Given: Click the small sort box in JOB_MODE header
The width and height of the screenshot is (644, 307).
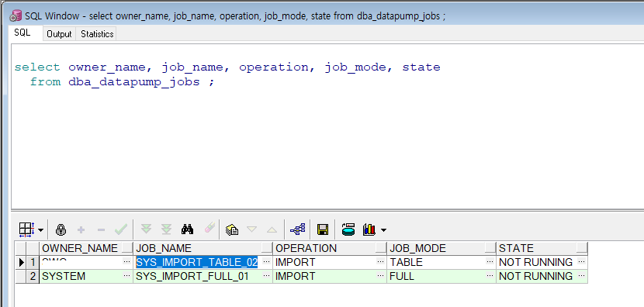Looking at the screenshot, I should coord(490,248).
